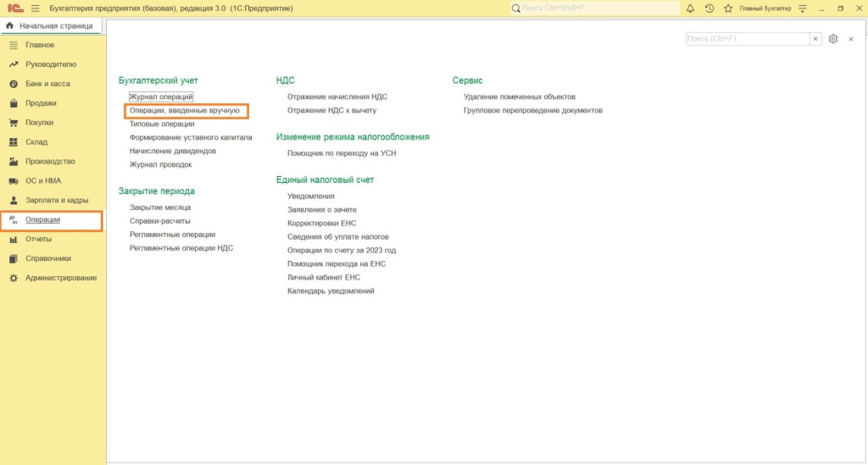Image resolution: width=868 pixels, height=465 pixels.
Task: Open Групповое перепроведение документов
Action: 533,110
